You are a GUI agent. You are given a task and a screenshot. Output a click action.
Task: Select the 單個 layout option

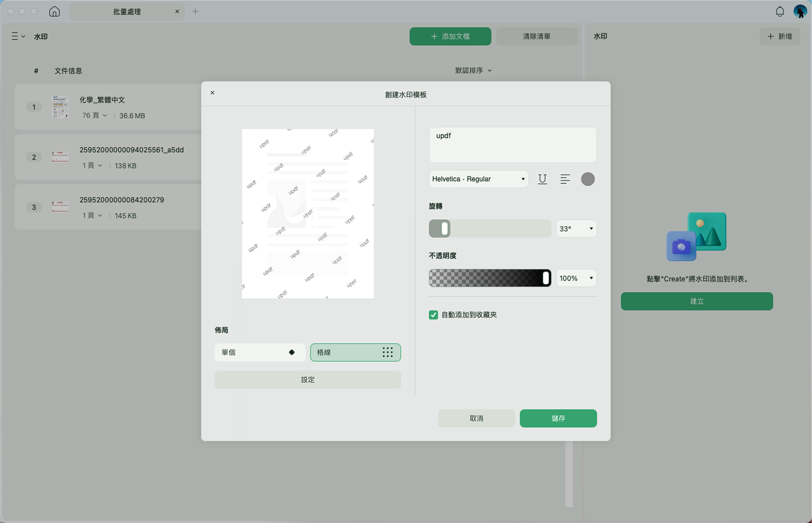(260, 352)
